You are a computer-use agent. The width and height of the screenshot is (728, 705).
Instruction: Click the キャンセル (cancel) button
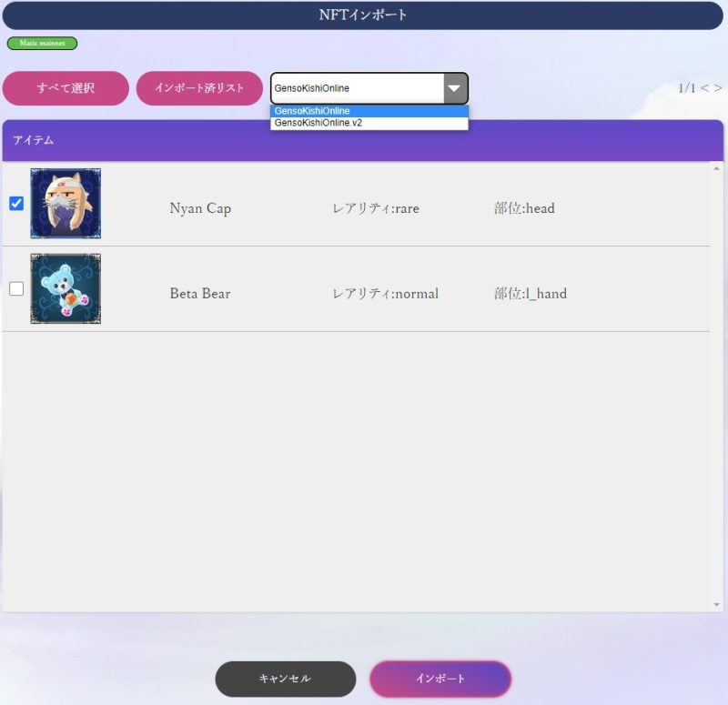tap(286, 679)
